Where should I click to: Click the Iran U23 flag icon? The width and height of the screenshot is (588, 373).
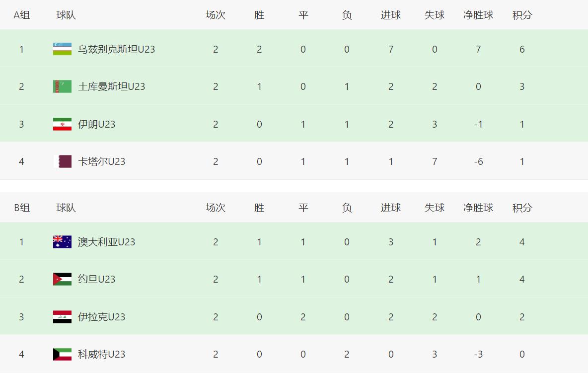coord(62,124)
